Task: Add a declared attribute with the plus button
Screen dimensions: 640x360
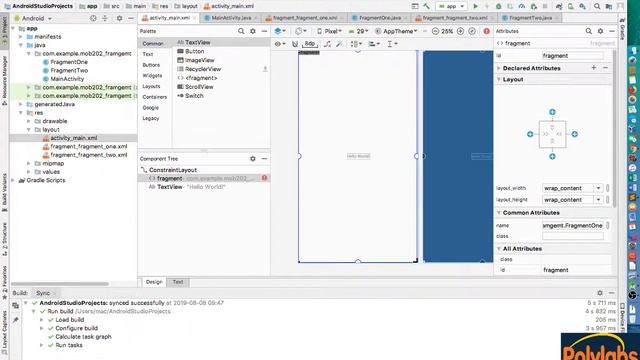Action: point(594,68)
